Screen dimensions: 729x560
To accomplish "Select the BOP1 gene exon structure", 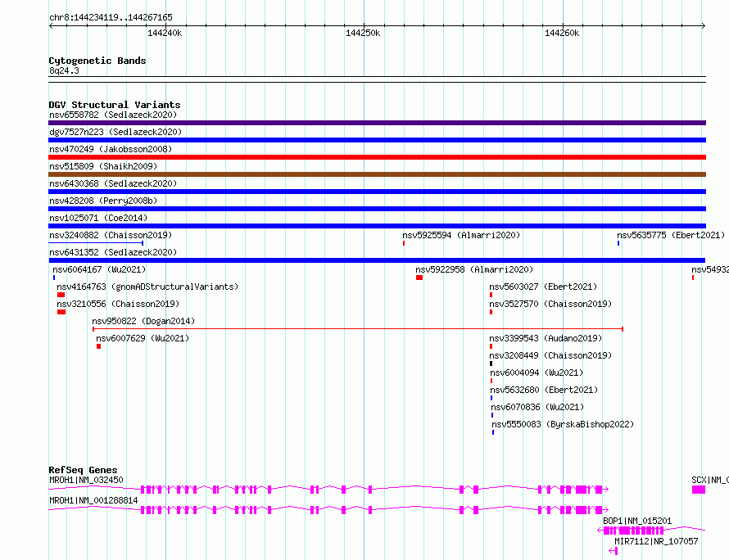I will click(x=651, y=531).
